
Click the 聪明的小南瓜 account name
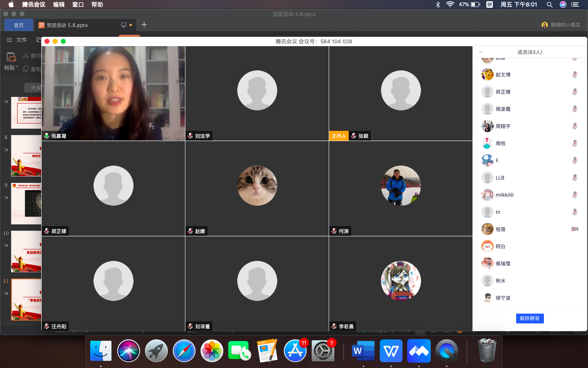pos(565,25)
